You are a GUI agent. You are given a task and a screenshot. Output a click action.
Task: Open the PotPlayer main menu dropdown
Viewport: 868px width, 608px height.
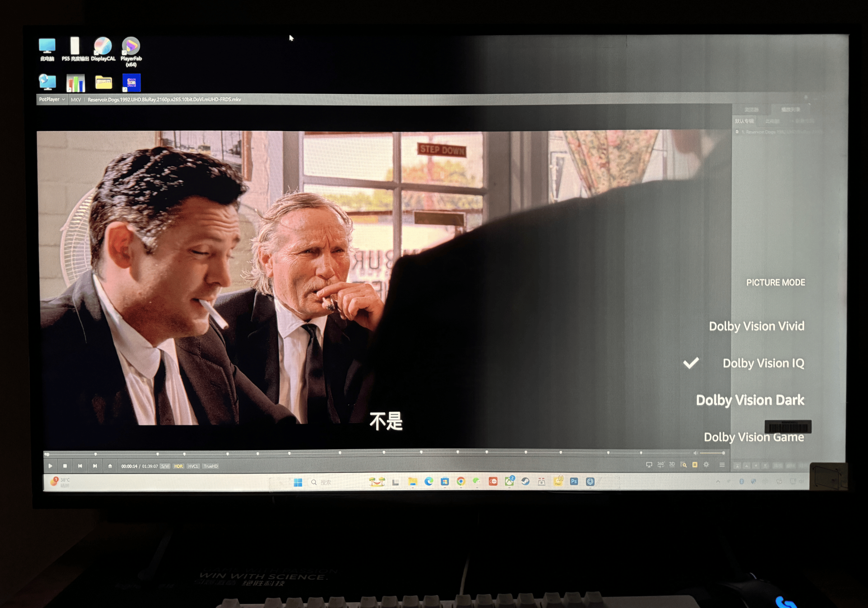(52, 100)
